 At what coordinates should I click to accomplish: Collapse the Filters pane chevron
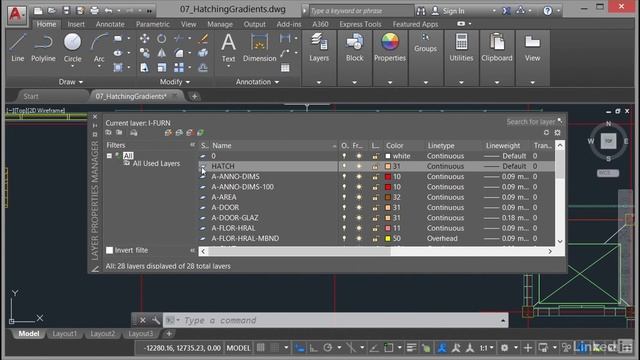192,145
